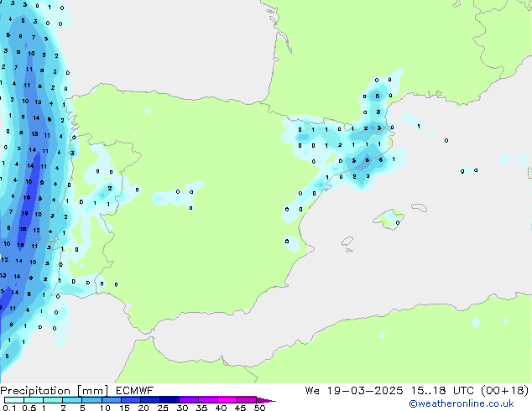Select the 10–15 mm legend swatch
The width and height of the screenshot is (532, 411).
111,400
